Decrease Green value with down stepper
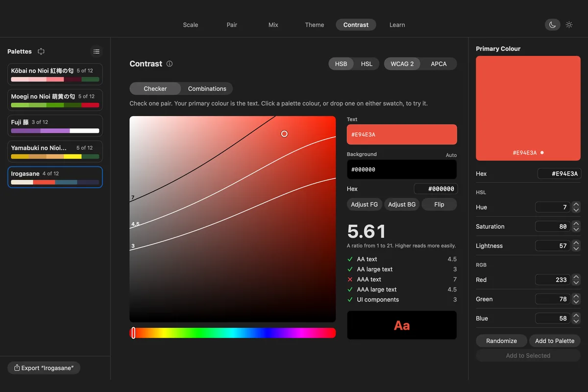Viewport: 588px width, 392px height. tap(576, 302)
